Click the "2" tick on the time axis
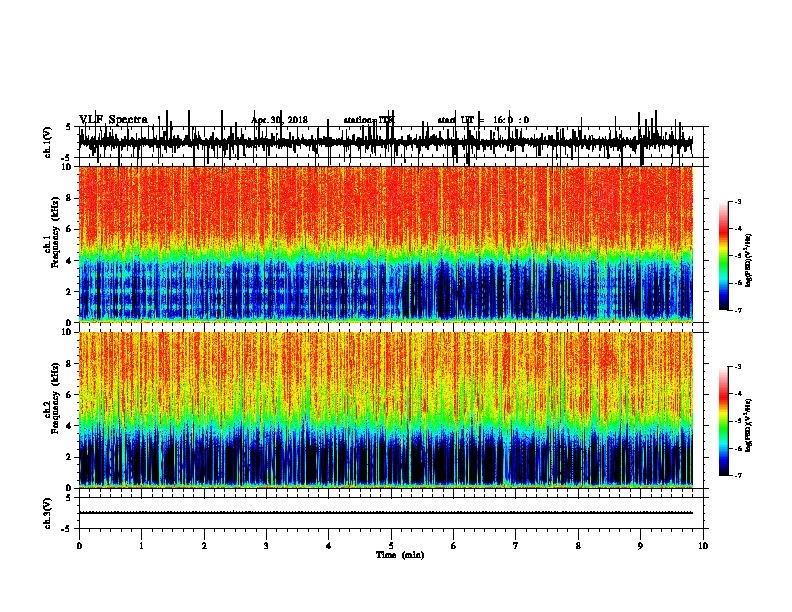The image size is (792, 612). point(204,546)
